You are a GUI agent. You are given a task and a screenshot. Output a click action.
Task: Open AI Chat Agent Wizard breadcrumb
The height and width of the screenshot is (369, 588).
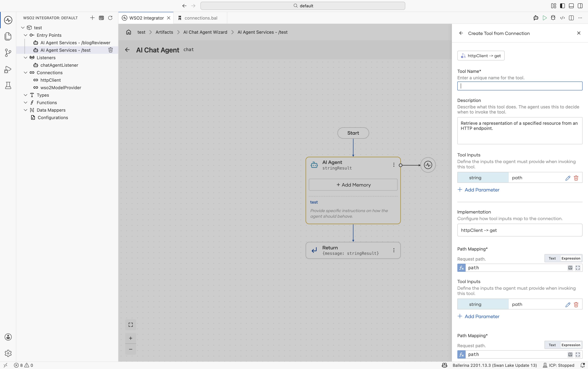click(205, 32)
